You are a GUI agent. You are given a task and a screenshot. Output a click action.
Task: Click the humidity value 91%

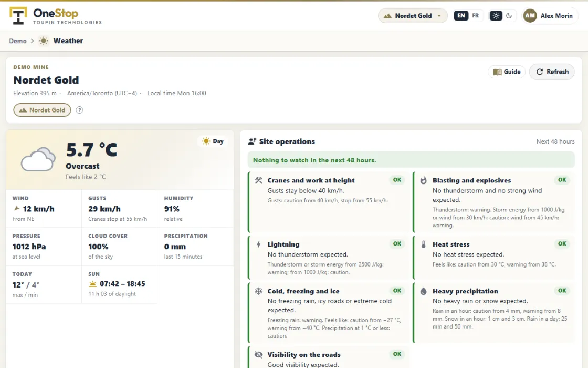pos(172,209)
